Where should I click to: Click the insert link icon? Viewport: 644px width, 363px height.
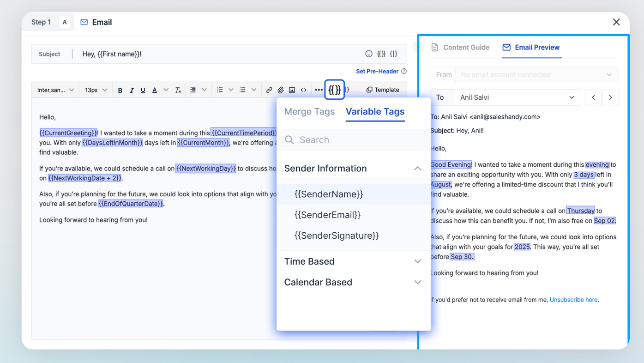(269, 90)
